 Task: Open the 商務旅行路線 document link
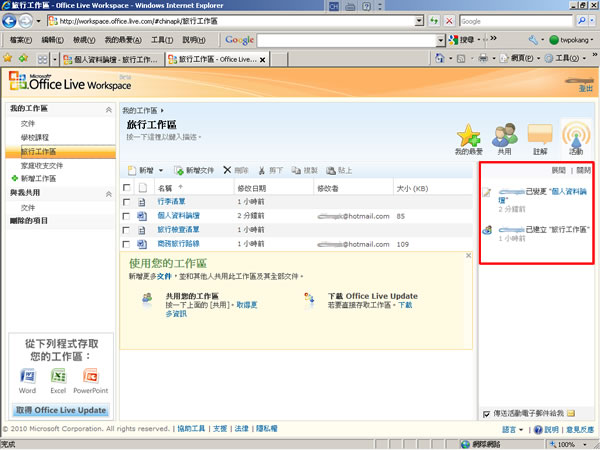(x=178, y=244)
